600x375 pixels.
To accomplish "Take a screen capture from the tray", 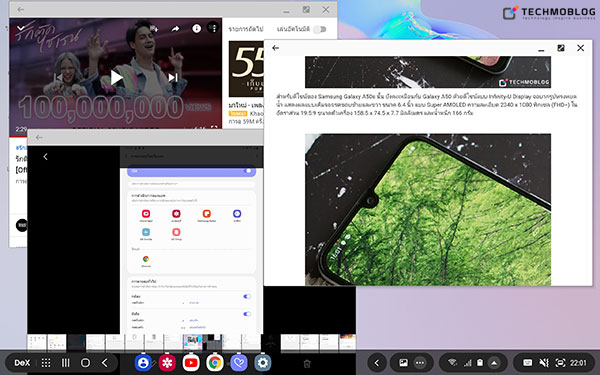I will tap(560, 363).
